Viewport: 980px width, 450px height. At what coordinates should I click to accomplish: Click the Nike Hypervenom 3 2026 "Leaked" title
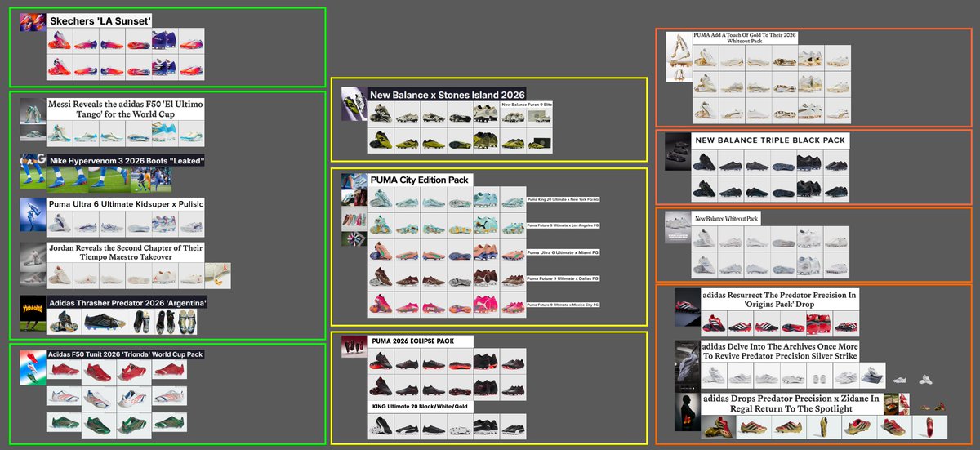[126, 161]
